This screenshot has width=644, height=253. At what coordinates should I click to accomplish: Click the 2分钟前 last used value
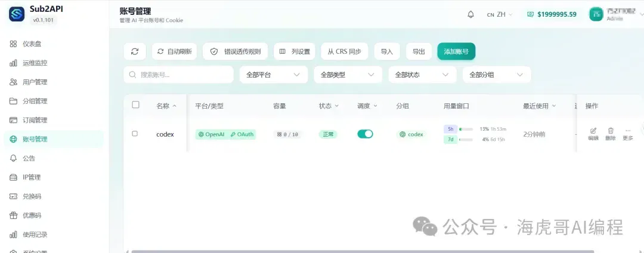point(534,134)
